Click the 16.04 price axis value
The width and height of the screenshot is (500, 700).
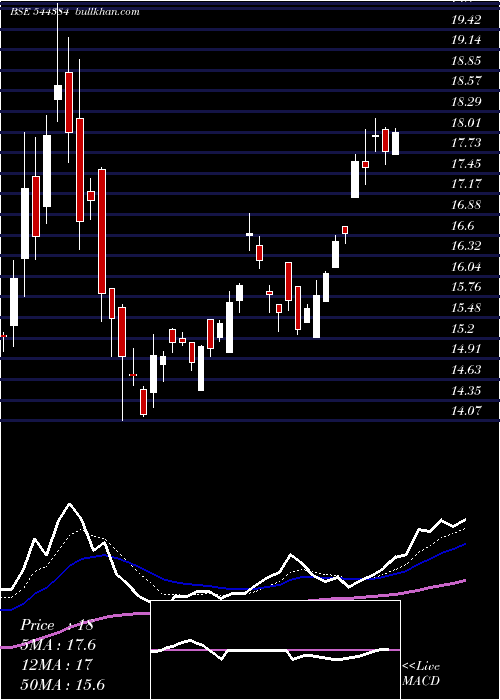click(x=466, y=267)
